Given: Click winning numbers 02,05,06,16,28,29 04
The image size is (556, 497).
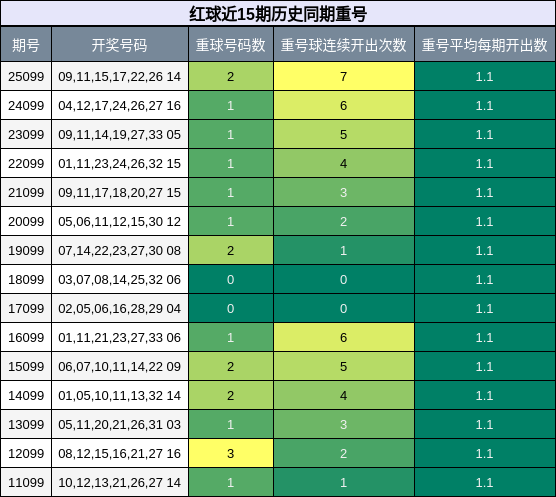Looking at the screenshot, I should [x=120, y=309].
